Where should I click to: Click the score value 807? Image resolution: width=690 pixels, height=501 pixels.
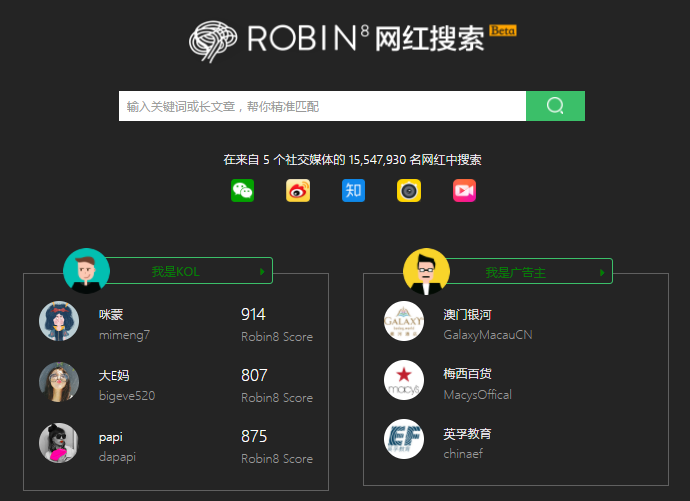[254, 375]
